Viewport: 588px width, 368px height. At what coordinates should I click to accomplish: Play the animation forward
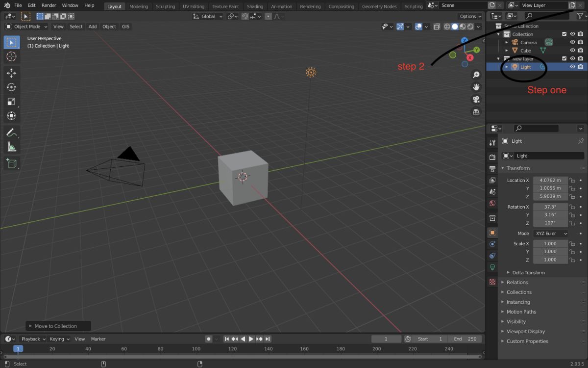tap(251, 339)
